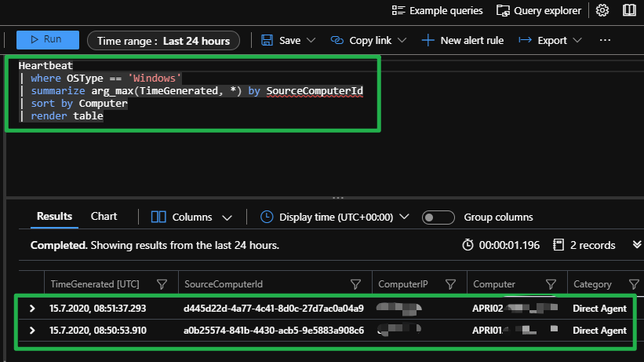Collapse the results summary double chevron
Screen dimensions: 644x362
[637, 245]
